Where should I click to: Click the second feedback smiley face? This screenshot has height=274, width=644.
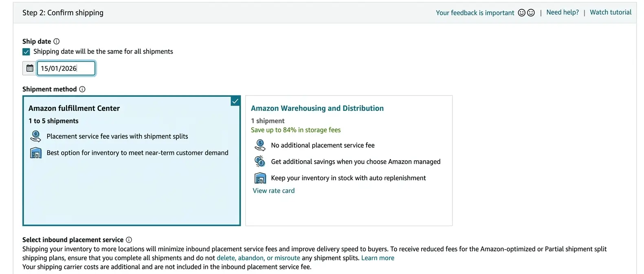tap(531, 13)
